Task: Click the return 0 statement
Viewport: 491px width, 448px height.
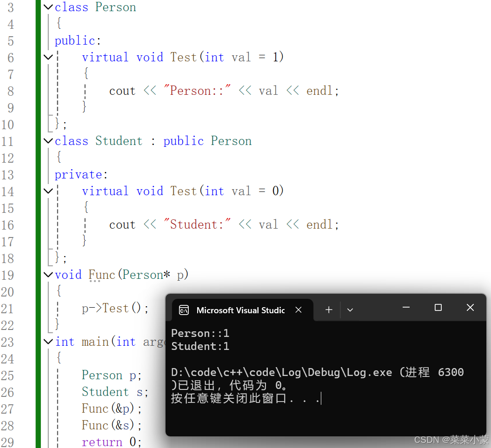Action: click(112, 442)
